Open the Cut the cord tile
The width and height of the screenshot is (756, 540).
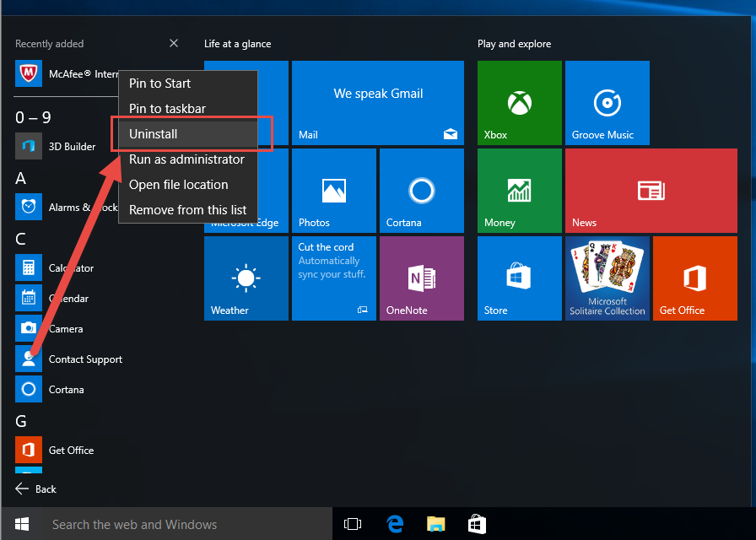(333, 278)
